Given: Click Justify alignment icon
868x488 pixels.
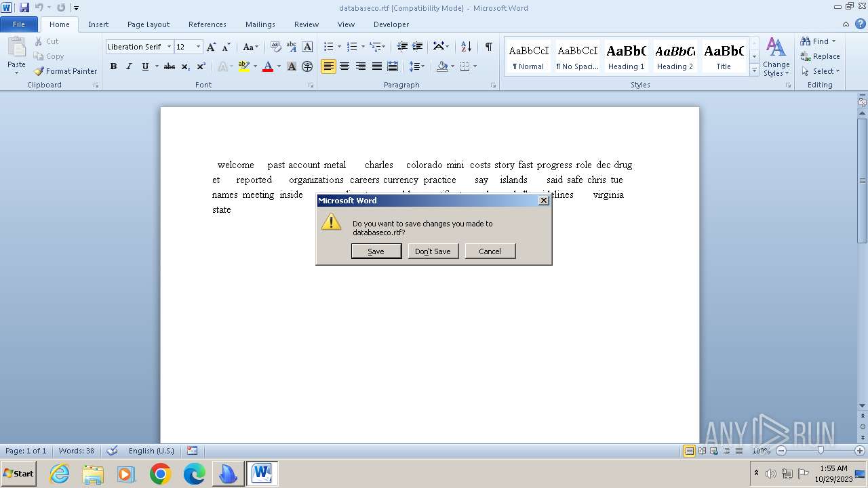Looking at the screenshot, I should (x=376, y=66).
